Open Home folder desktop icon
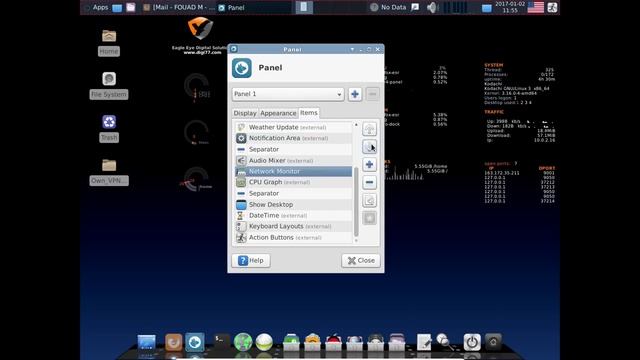 click(x=109, y=42)
